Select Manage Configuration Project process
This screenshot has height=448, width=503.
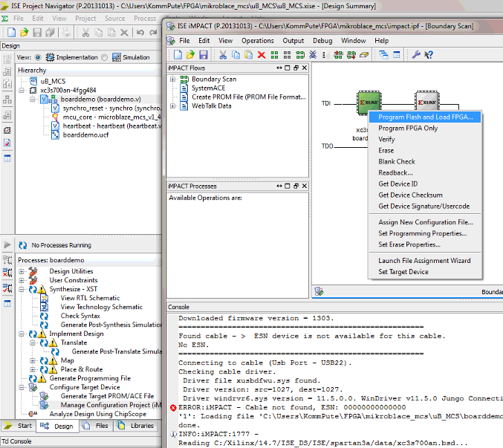coord(111,405)
